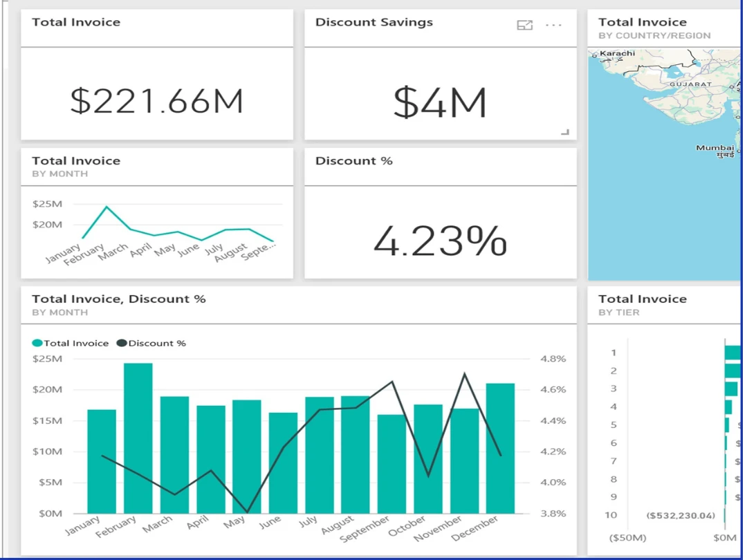
Task: Click the Total Invoice, Discount % chart title
Action: tap(119, 299)
